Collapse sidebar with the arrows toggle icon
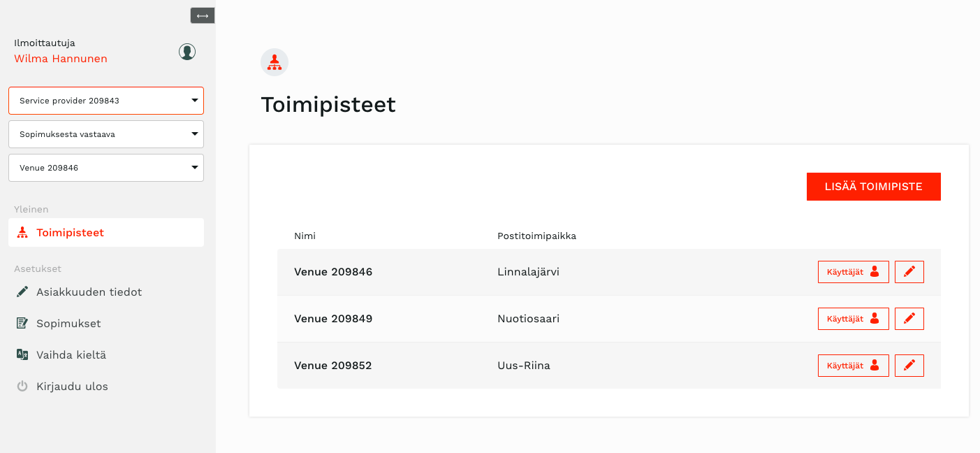 [203, 15]
